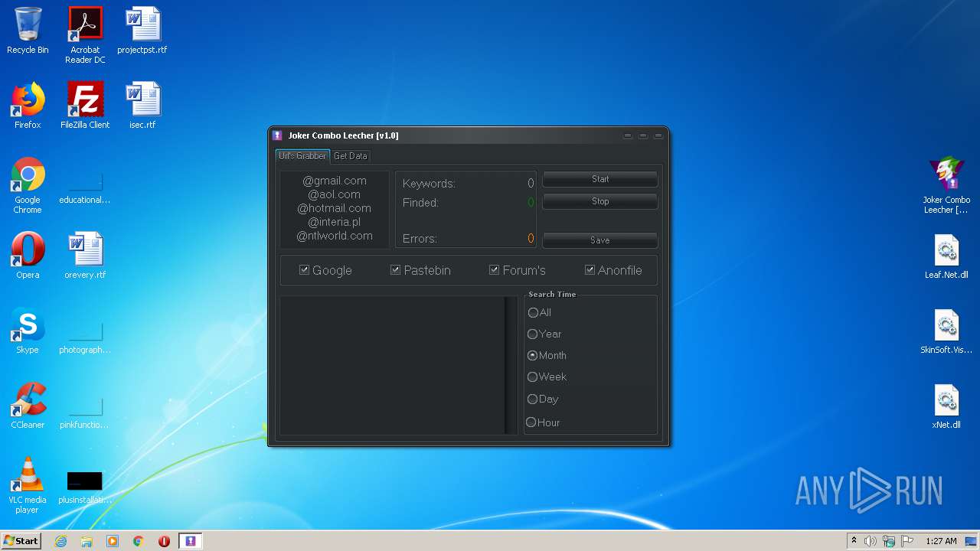Screen dimensions: 980x551
Task: Launch CCleaner desktop shortcut
Action: 28,406
